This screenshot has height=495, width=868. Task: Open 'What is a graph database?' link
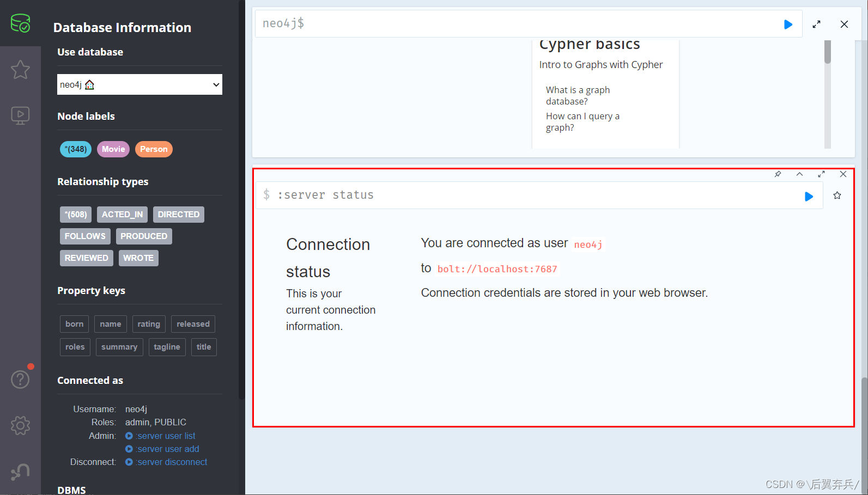[x=578, y=96]
